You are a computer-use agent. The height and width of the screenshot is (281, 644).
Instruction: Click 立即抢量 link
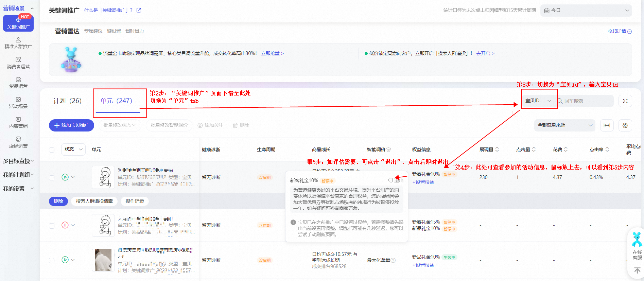pos(272,53)
